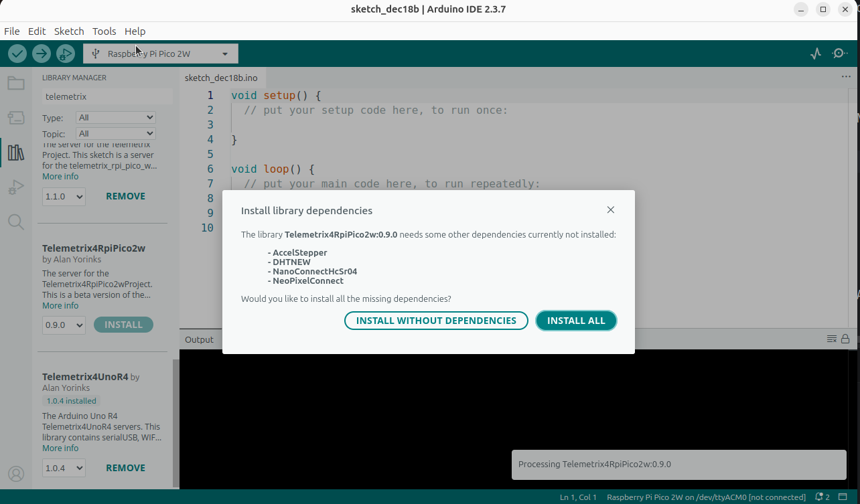The image size is (860, 504).
Task: Open the Tools menu
Action: pos(104,31)
